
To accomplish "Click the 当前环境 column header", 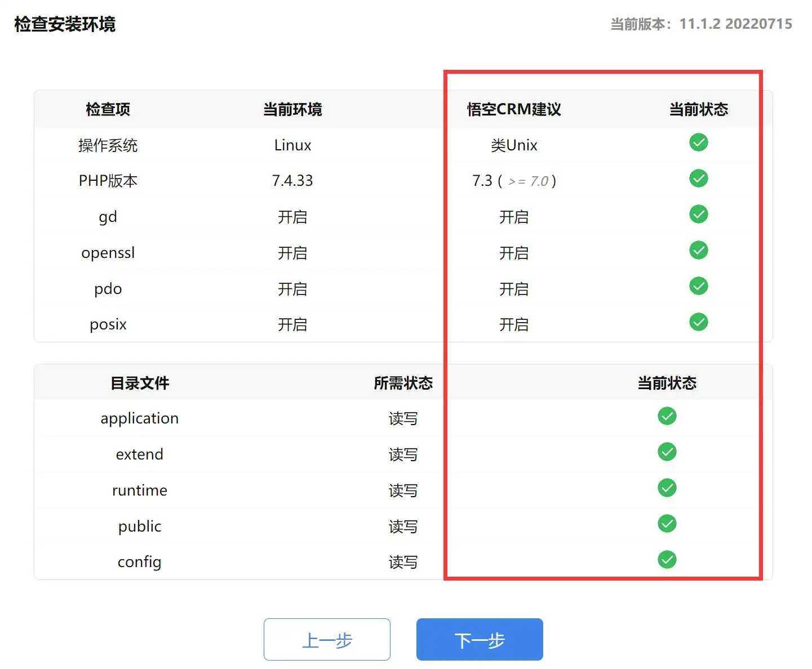I will pyautogui.click(x=292, y=109).
